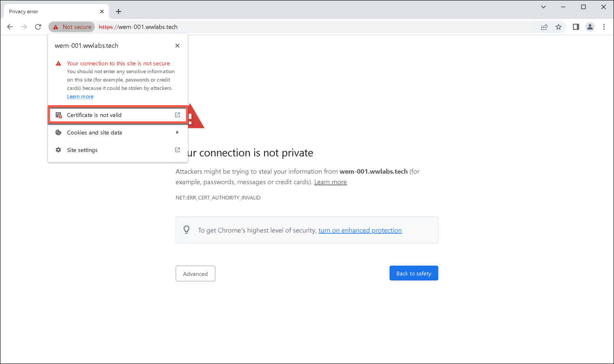Reload the current page
The width and height of the screenshot is (614, 364).
click(38, 27)
